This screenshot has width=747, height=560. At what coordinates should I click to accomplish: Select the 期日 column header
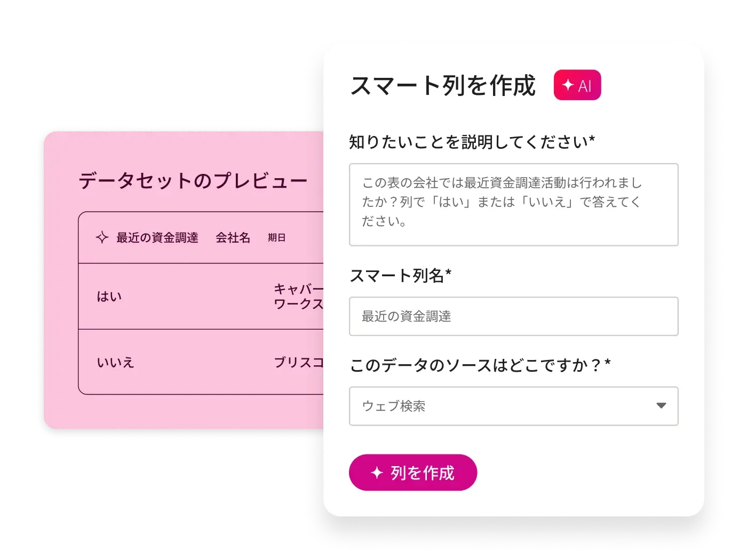pos(276,238)
